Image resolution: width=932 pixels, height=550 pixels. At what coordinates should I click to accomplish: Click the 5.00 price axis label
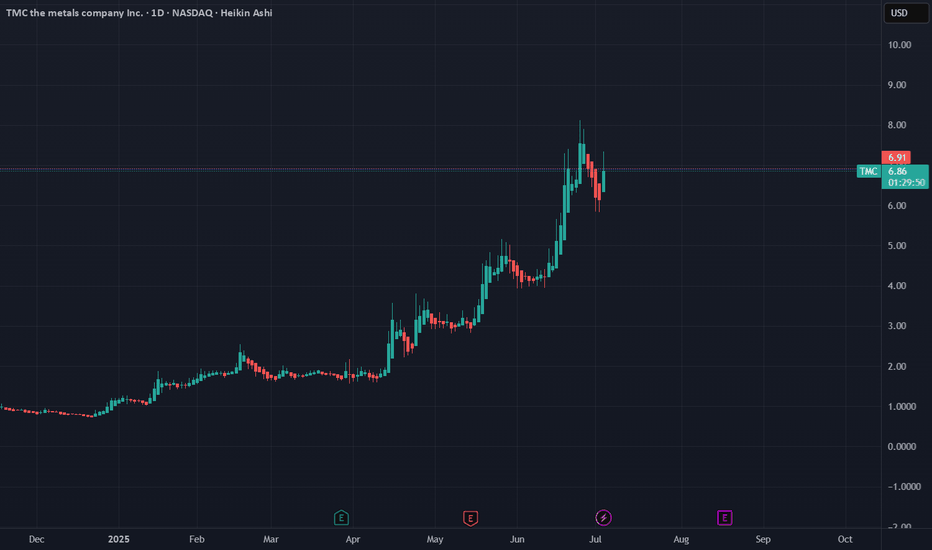(897, 246)
